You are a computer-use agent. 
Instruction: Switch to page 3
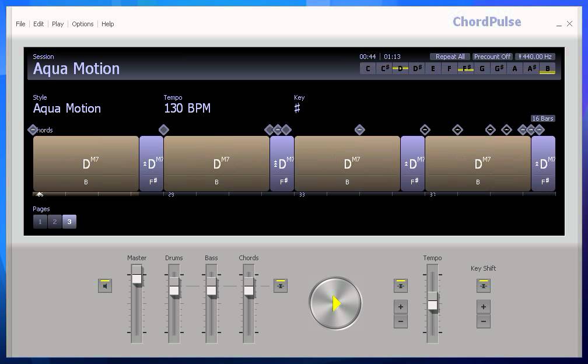tap(69, 222)
